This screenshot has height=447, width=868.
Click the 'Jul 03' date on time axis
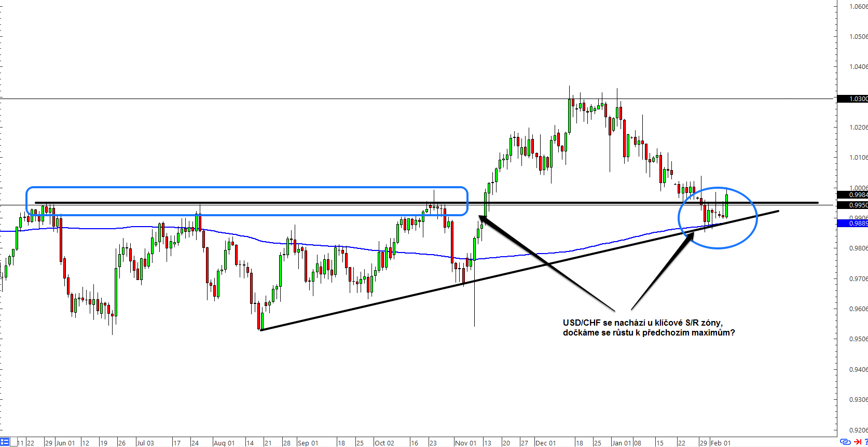click(x=145, y=443)
